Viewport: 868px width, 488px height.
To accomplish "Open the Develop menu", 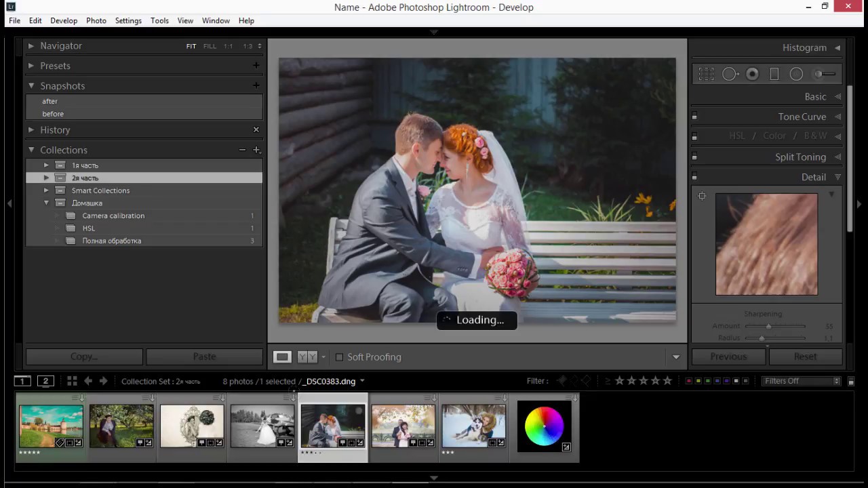I will (64, 20).
